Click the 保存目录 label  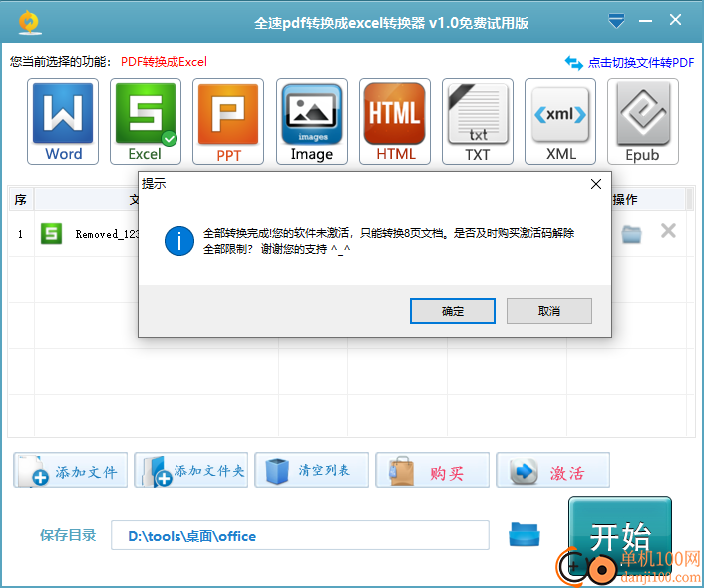point(68,535)
